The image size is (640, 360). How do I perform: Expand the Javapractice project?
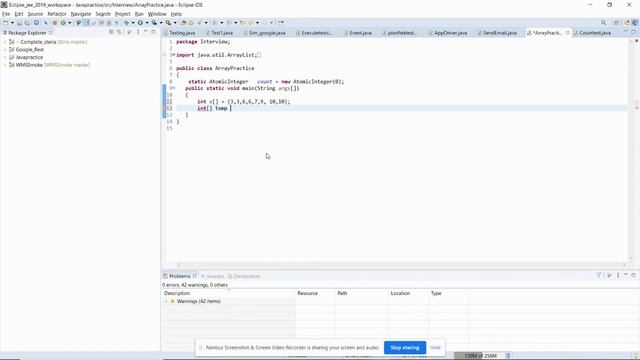click(x=5, y=58)
